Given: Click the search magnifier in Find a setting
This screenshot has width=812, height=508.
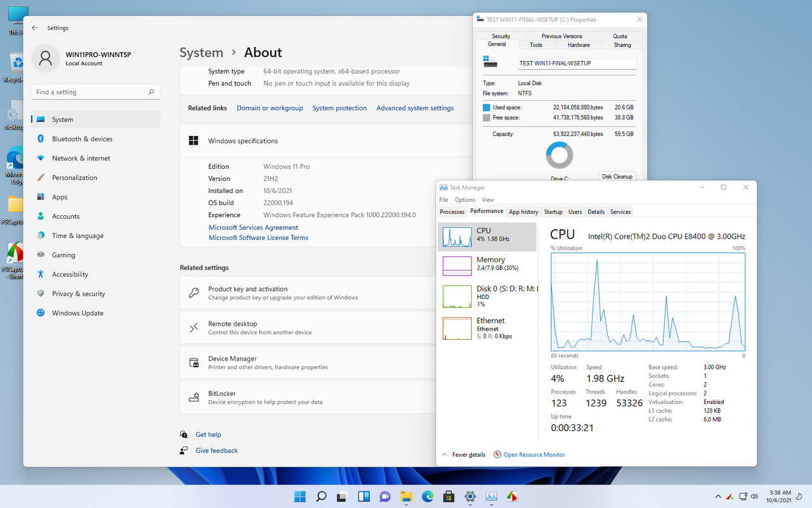Looking at the screenshot, I should point(151,92).
